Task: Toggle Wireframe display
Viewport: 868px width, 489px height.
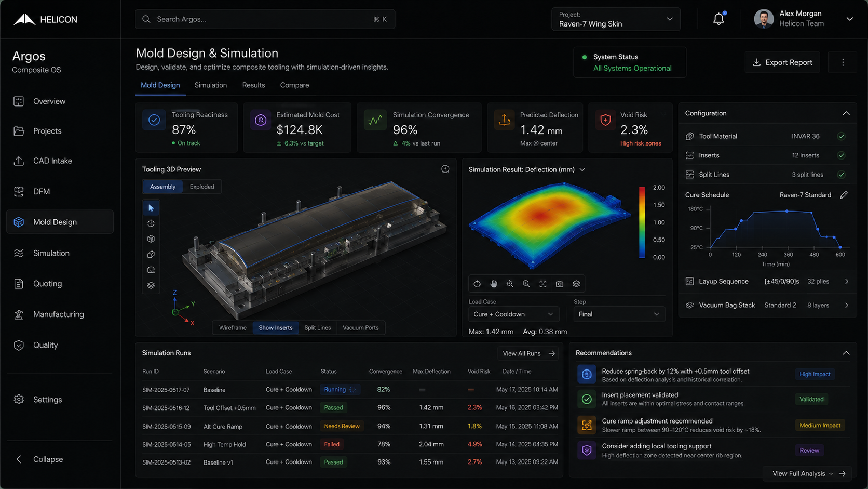Action: click(x=233, y=328)
